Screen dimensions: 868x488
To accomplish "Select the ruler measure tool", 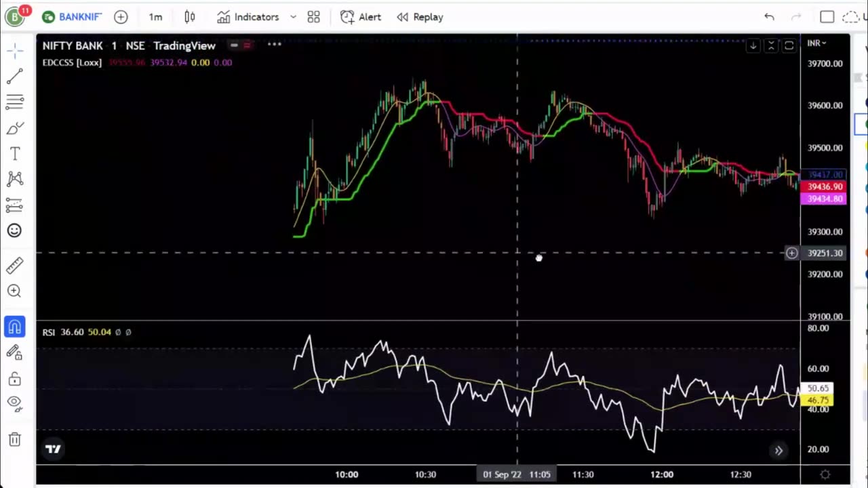I will (x=15, y=265).
